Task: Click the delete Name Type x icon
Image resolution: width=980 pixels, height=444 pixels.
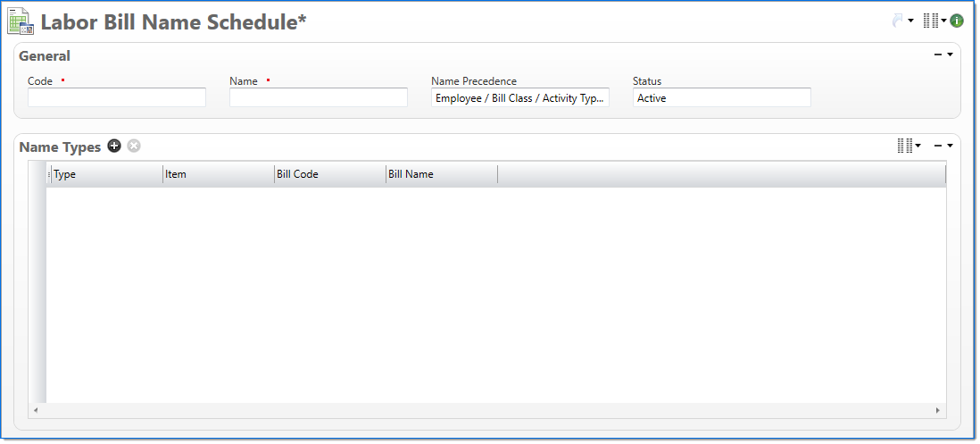Action: [134, 147]
